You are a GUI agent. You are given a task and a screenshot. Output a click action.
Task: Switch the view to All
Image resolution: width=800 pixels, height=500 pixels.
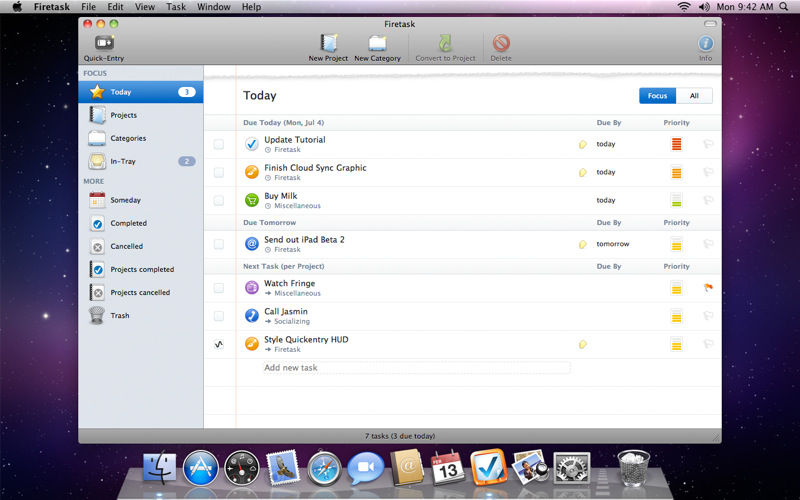click(694, 96)
